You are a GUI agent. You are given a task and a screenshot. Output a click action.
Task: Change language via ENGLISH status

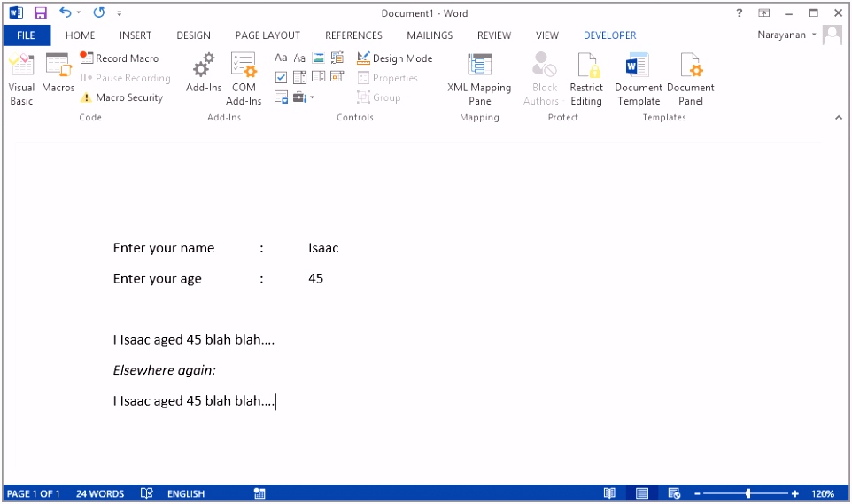point(186,493)
